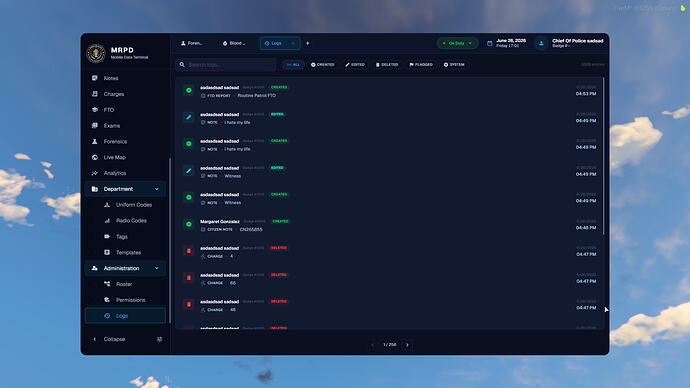Switch to the Forensics tab

192,43
